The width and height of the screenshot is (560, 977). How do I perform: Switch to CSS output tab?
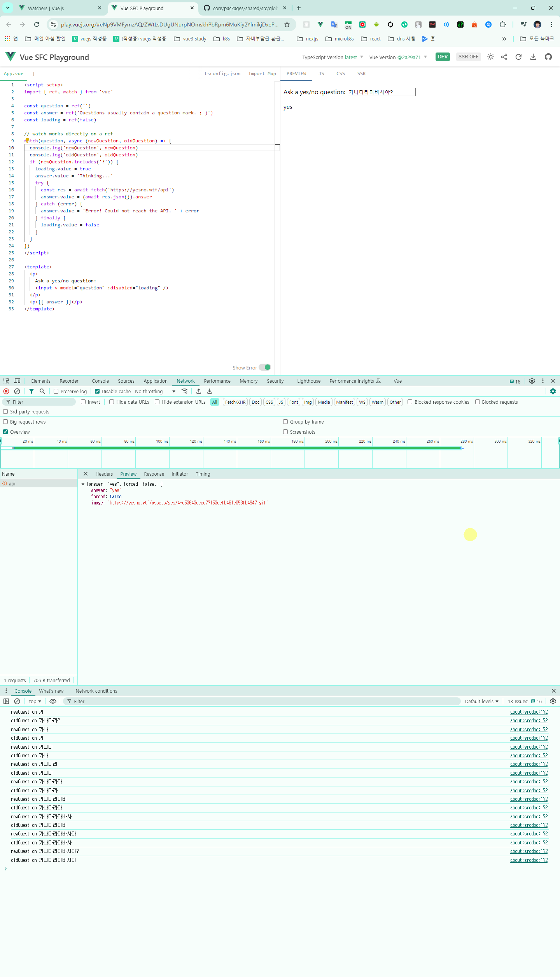(341, 74)
